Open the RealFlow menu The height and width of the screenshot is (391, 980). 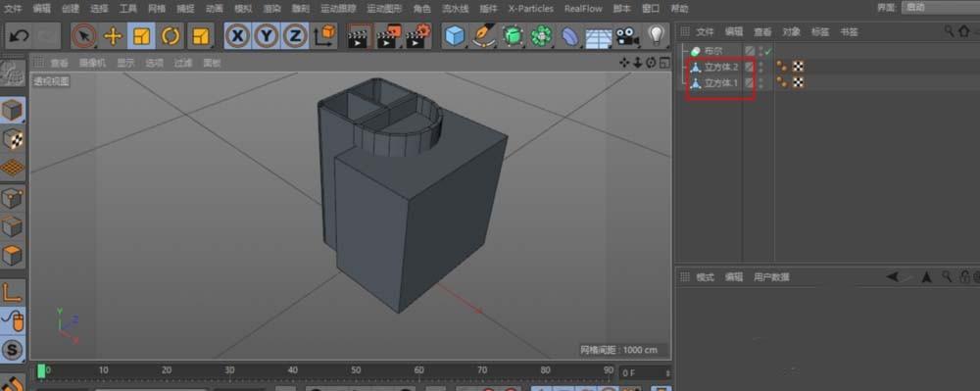click(x=583, y=8)
